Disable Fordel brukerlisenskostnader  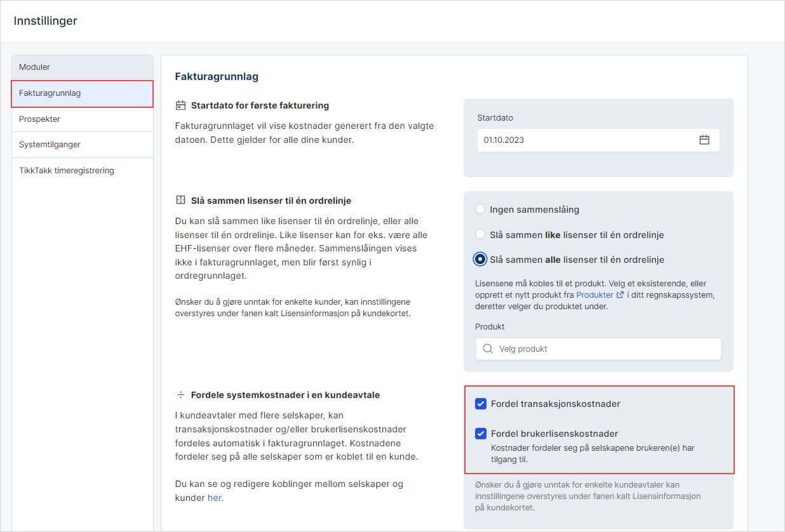coord(481,434)
